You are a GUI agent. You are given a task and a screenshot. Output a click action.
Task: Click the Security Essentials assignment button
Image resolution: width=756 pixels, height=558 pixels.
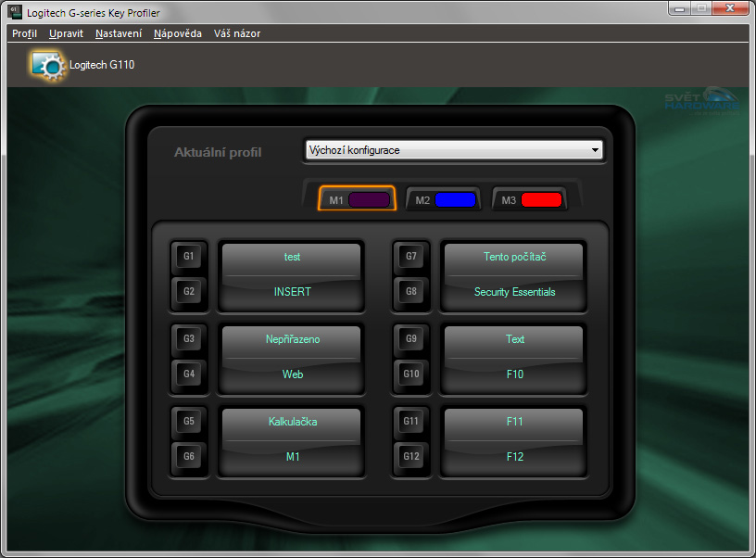514,292
